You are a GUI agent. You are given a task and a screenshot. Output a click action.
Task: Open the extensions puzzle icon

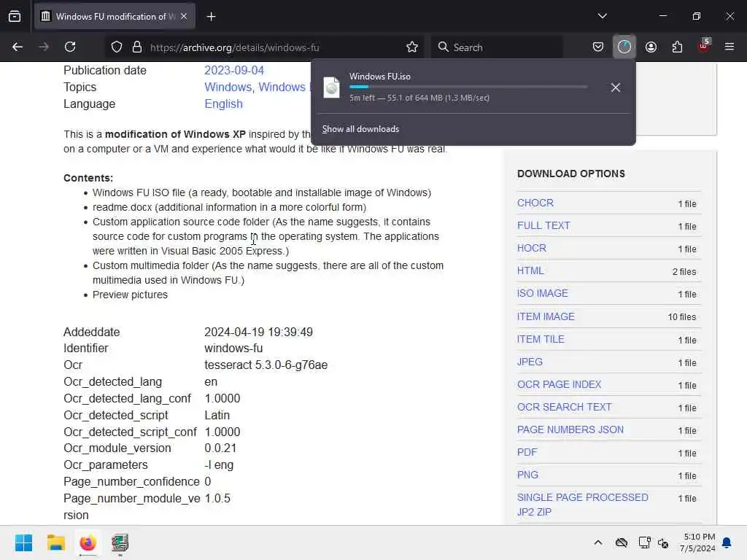(x=677, y=47)
